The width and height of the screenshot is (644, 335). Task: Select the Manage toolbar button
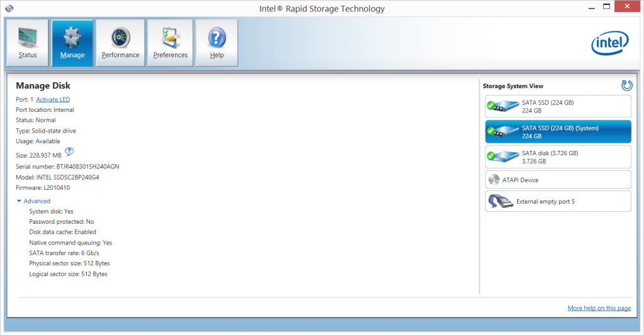tap(72, 43)
